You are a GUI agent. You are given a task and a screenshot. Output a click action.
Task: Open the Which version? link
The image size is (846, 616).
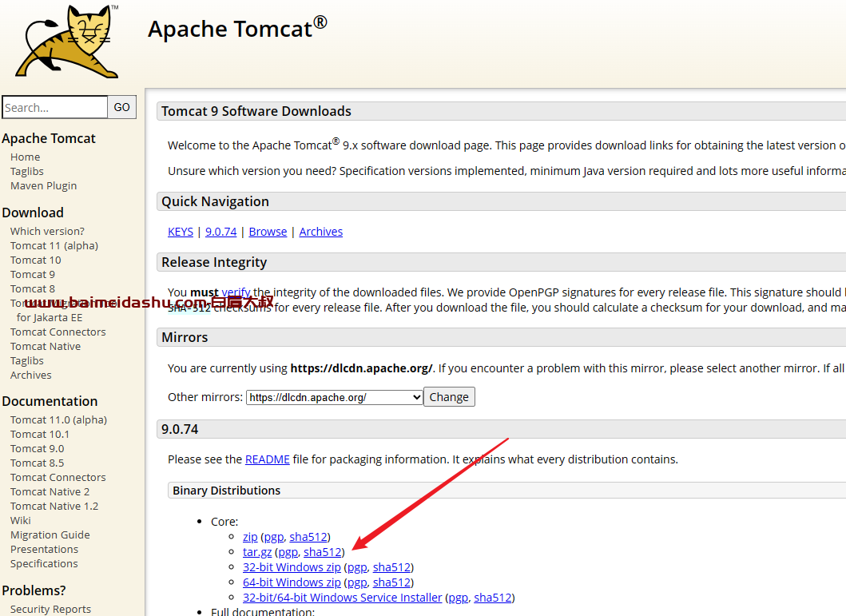pos(47,232)
